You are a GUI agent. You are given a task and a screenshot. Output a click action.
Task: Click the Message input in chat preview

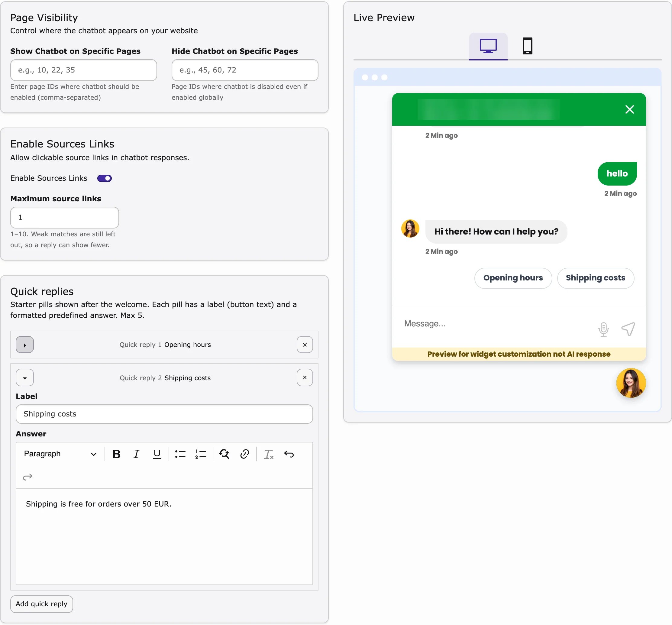click(x=497, y=324)
